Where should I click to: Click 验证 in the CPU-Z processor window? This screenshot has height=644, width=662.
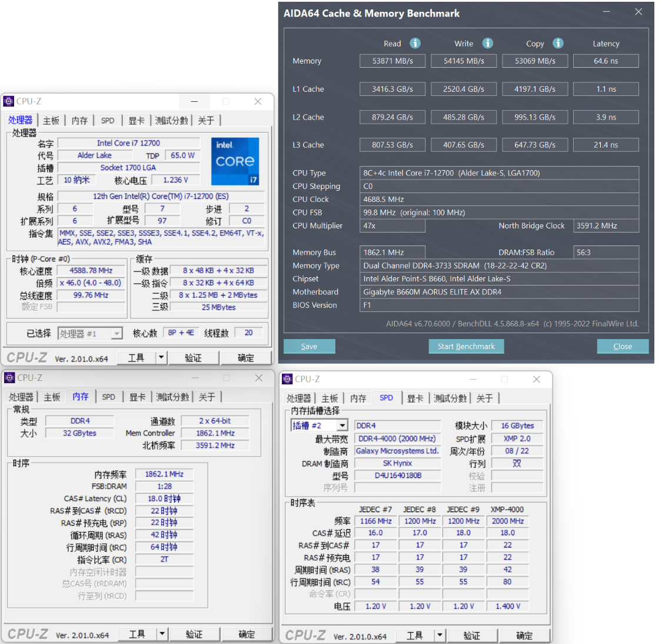[x=194, y=358]
